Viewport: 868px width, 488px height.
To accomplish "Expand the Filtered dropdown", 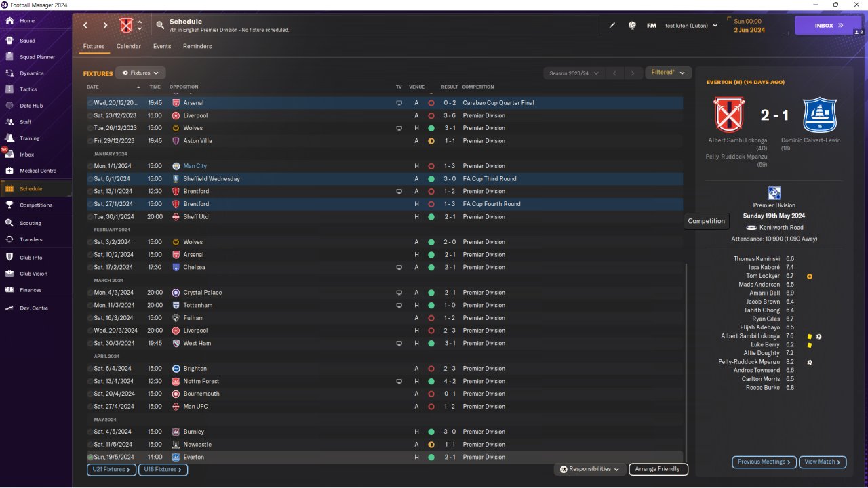I will tap(668, 73).
